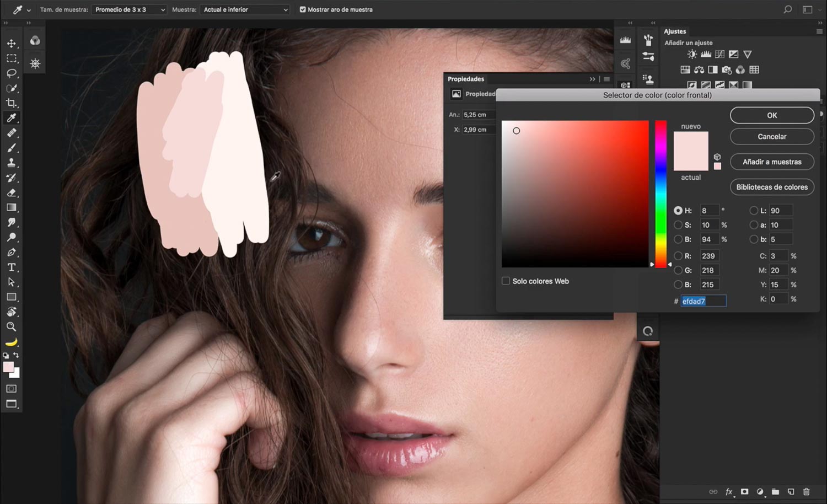Swap foreground and background colors arrow

click(17, 355)
